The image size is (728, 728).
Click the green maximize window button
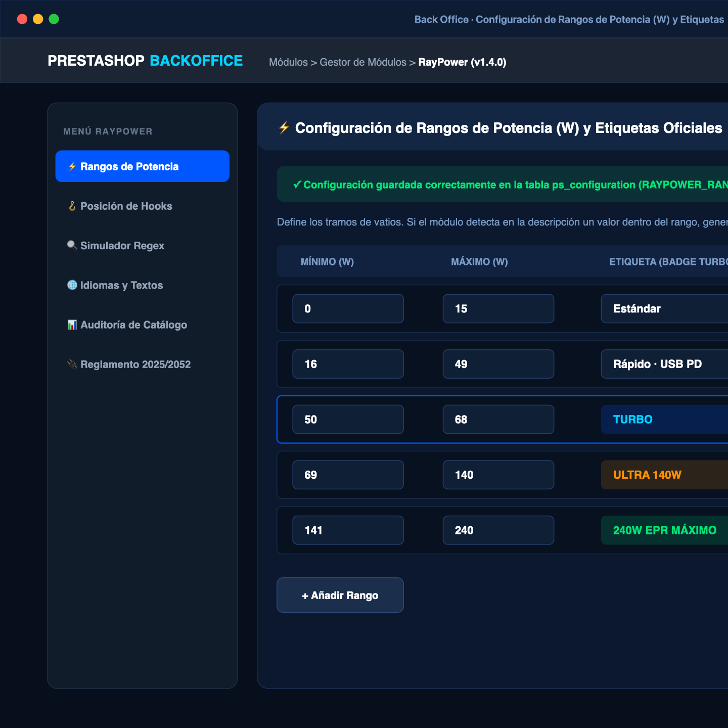click(54, 19)
